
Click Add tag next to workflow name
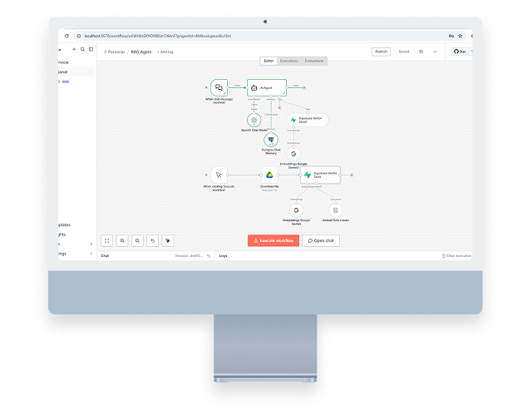click(165, 52)
